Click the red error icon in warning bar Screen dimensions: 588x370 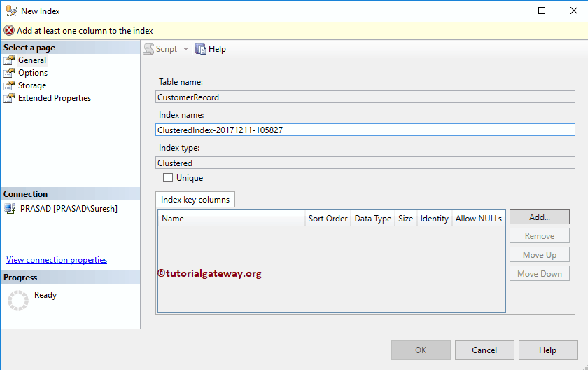(x=9, y=31)
